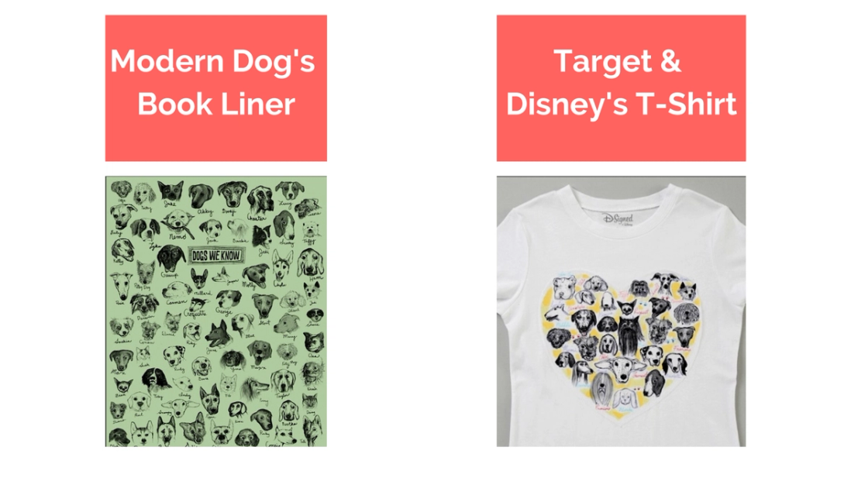This screenshot has height=488, width=868.
Task: Select the "DOGS WE KNOW" banner
Action: coord(216,256)
